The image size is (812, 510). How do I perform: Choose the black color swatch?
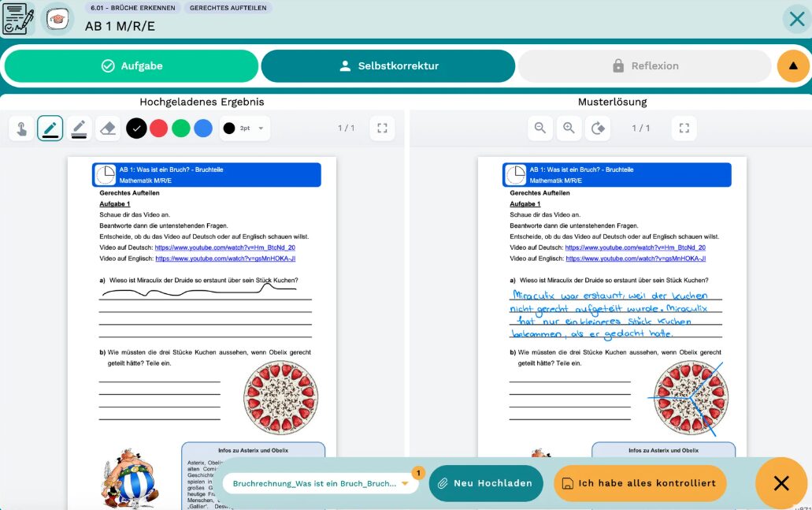136,128
